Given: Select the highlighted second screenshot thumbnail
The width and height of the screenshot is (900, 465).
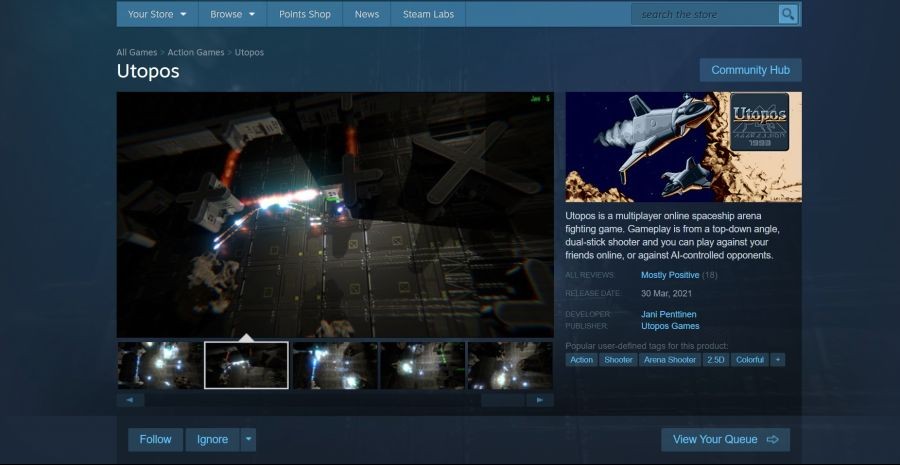Looking at the screenshot, I should point(246,365).
